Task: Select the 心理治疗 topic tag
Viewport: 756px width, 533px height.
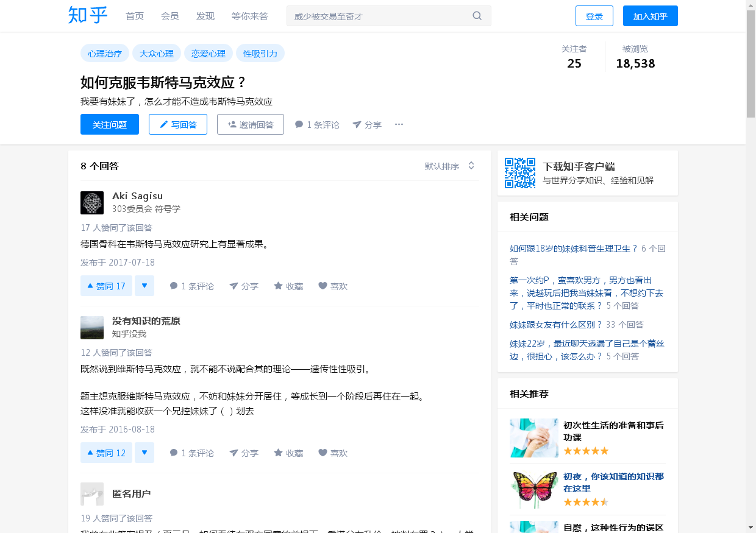Action: click(x=105, y=53)
